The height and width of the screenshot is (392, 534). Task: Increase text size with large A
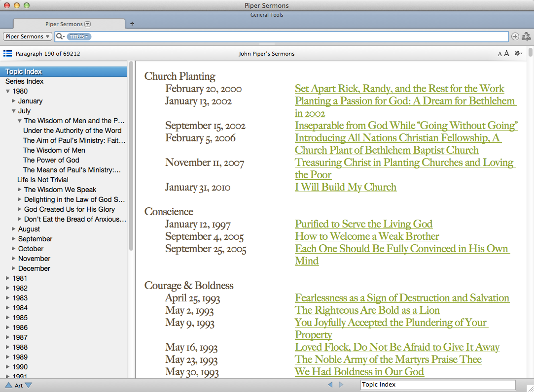tap(506, 53)
